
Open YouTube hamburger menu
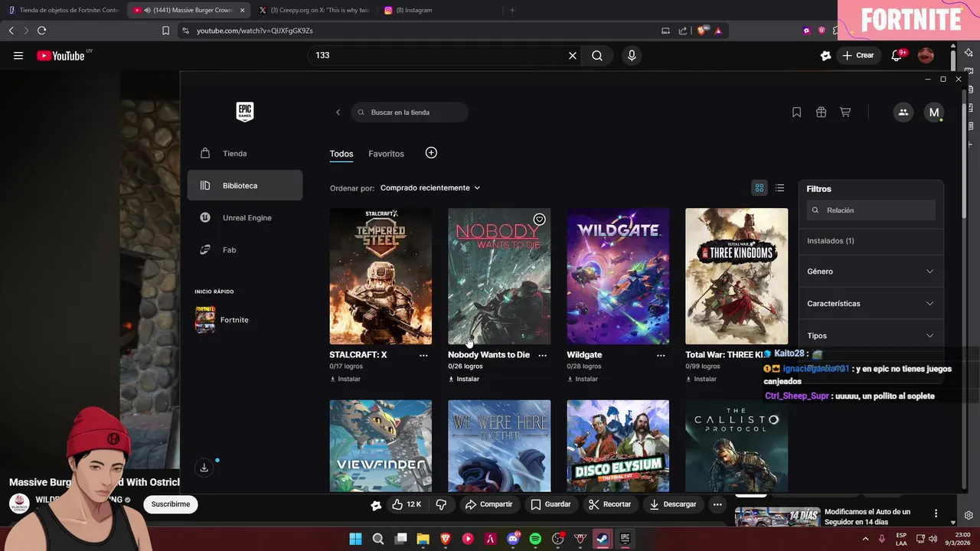tap(18, 55)
